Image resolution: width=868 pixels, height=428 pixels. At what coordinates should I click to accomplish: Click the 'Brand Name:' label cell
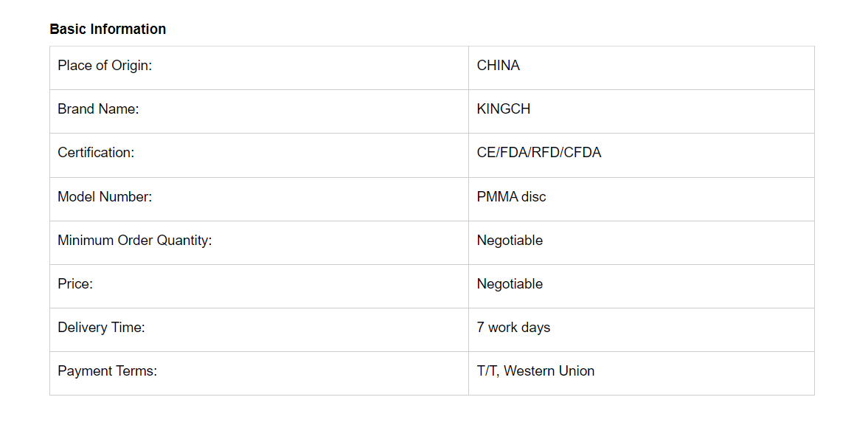(98, 109)
